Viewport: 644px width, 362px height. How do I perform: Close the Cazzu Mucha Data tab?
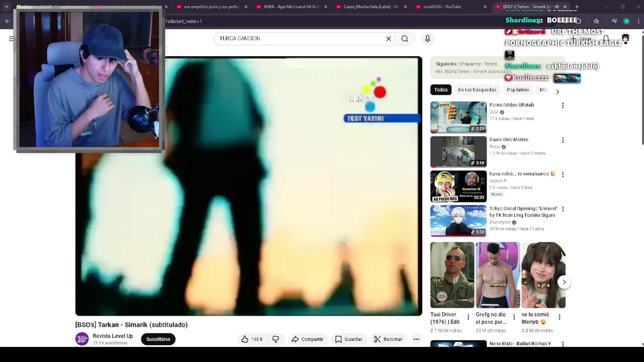click(406, 7)
